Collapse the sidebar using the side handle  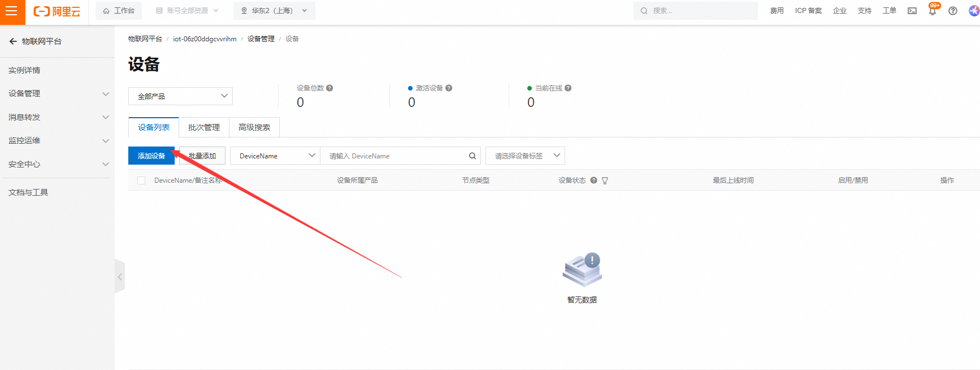click(119, 277)
